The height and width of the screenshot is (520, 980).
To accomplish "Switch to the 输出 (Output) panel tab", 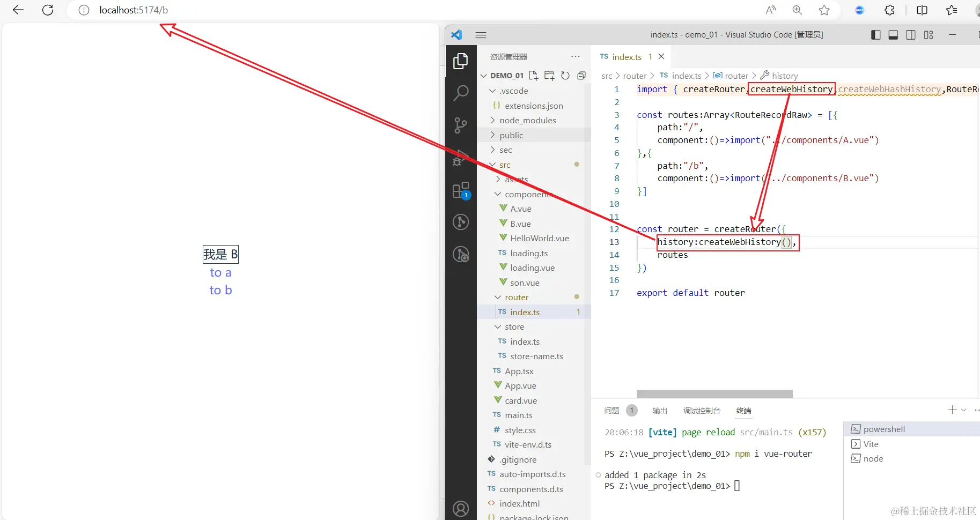I will [x=660, y=411].
